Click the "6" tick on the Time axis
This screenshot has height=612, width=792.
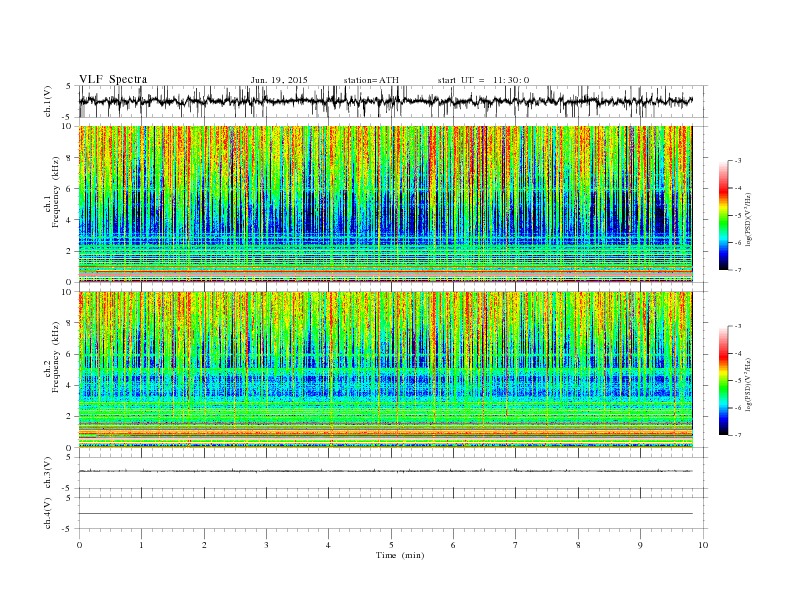453,545
